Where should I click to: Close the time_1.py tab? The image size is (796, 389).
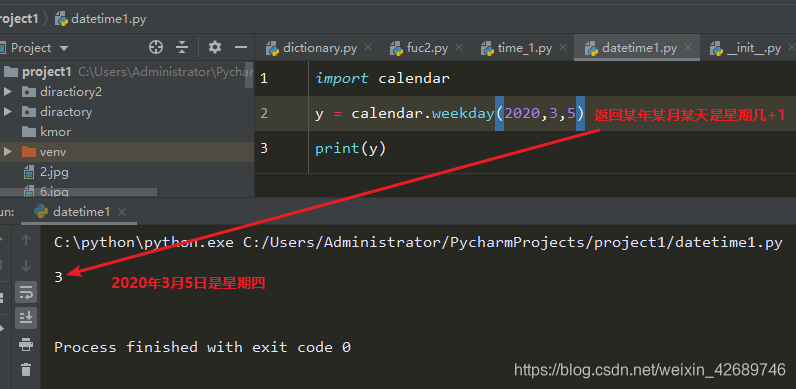click(x=562, y=48)
